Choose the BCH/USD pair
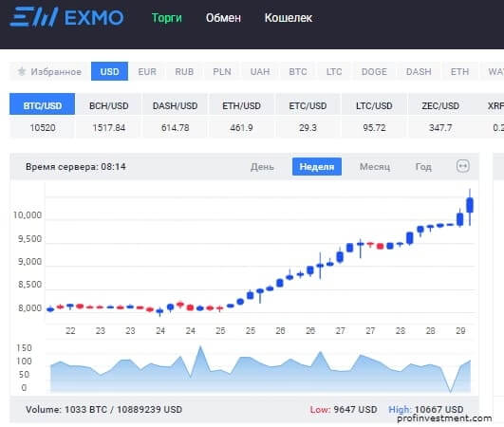Image resolution: width=504 pixels, height=427 pixels. tap(109, 105)
